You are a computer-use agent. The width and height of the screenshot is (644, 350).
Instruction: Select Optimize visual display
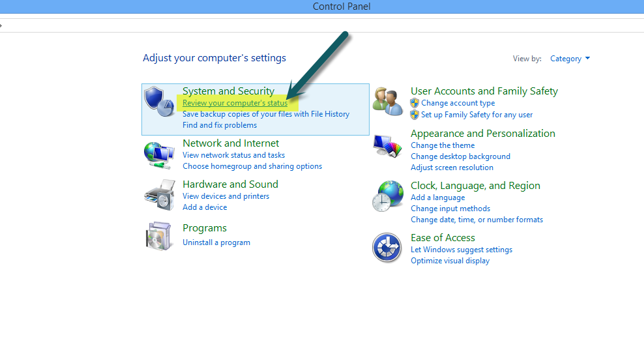point(450,261)
